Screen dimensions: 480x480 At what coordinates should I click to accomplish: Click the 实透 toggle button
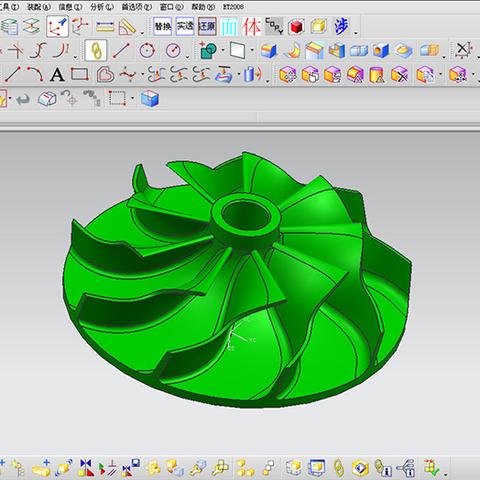point(185,26)
